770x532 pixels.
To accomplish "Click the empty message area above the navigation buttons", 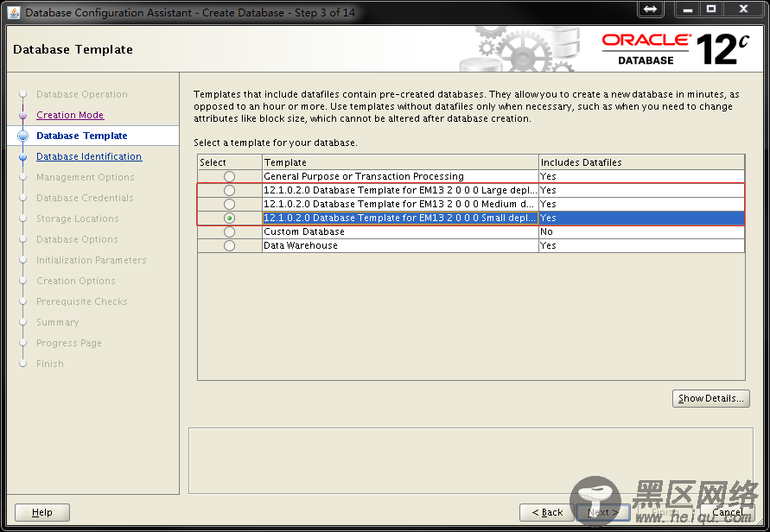I will pos(470,461).
